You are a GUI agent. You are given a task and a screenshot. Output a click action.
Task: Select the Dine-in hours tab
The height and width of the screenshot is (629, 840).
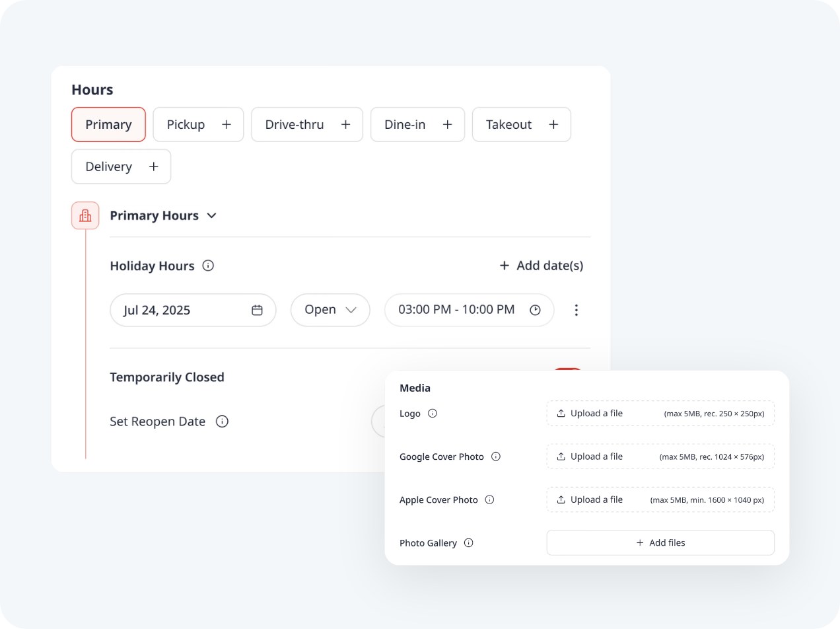[417, 124]
